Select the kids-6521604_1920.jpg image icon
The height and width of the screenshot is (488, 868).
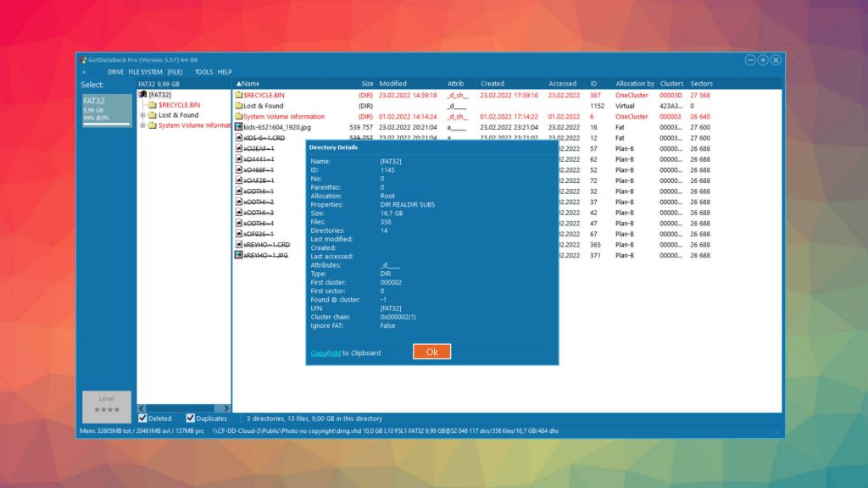coord(236,128)
